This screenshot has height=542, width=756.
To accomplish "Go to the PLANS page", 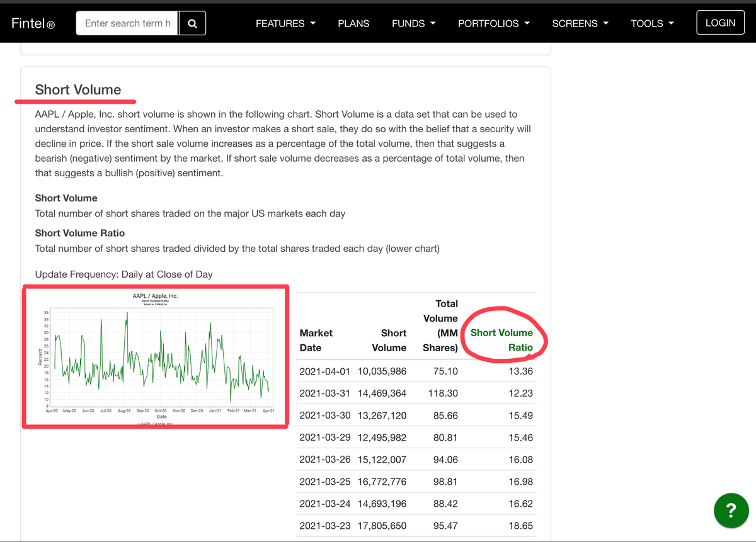I will tap(353, 23).
